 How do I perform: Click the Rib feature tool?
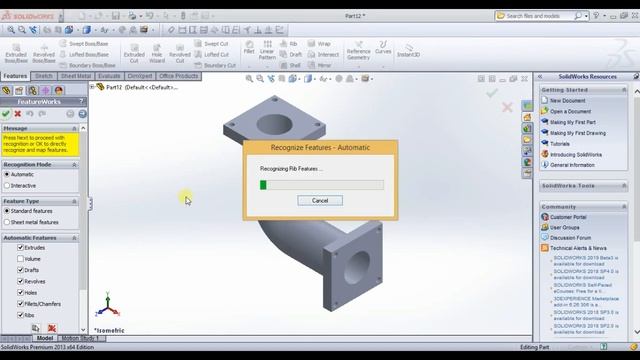[289, 43]
